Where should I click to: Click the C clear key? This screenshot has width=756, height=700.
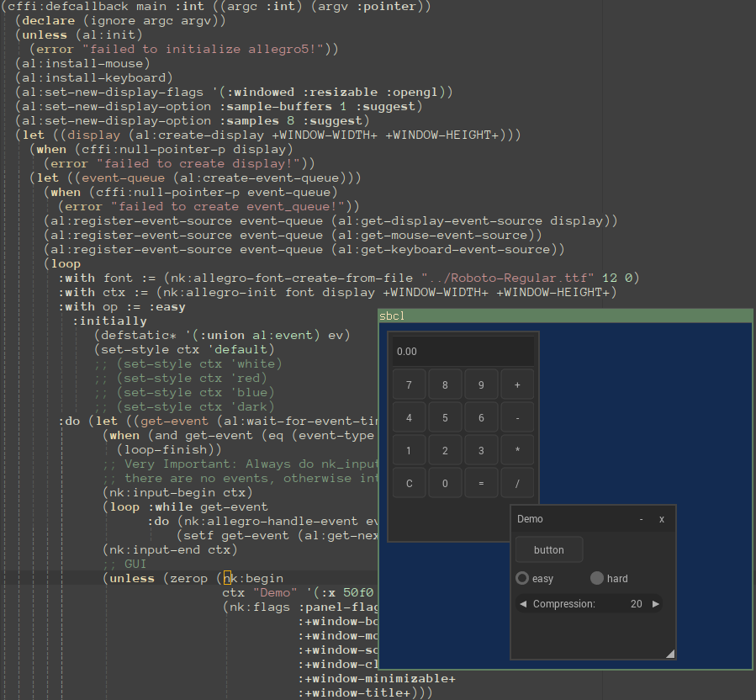coord(409,484)
